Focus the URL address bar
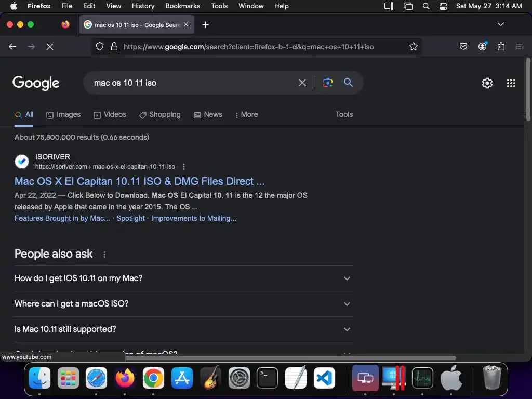The height and width of the screenshot is (399, 532). pos(249,47)
